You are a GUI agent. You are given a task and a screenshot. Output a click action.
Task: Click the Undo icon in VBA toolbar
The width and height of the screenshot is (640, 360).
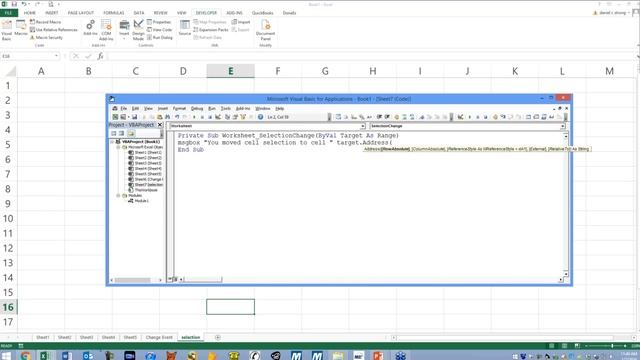[177, 117]
